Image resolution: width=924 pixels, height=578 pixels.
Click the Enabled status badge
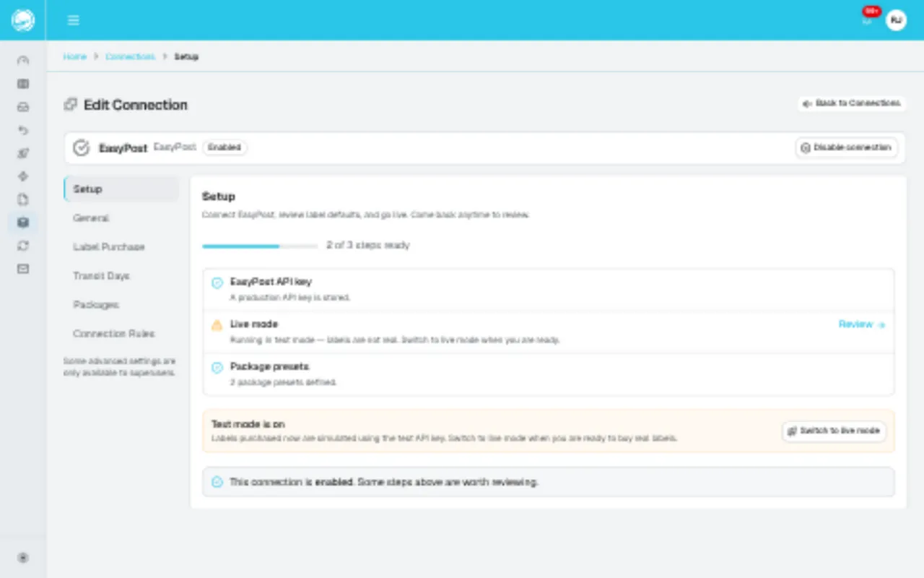(x=225, y=147)
